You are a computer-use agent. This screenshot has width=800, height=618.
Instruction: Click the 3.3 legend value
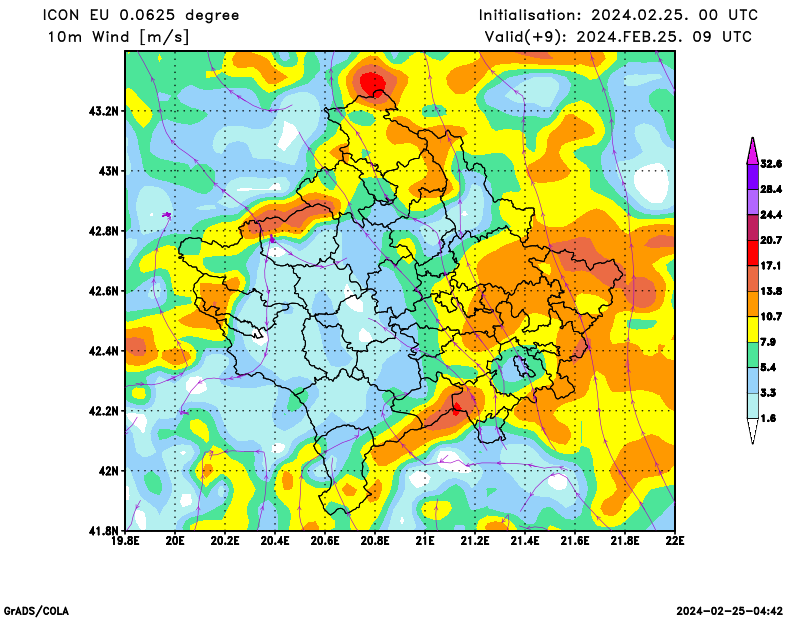click(x=768, y=393)
